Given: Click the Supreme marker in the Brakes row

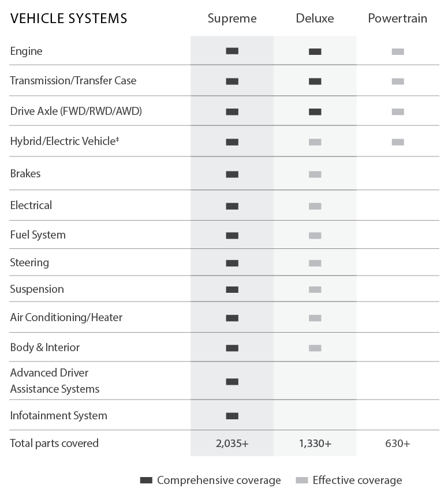Looking at the screenshot, I should pos(232,174).
